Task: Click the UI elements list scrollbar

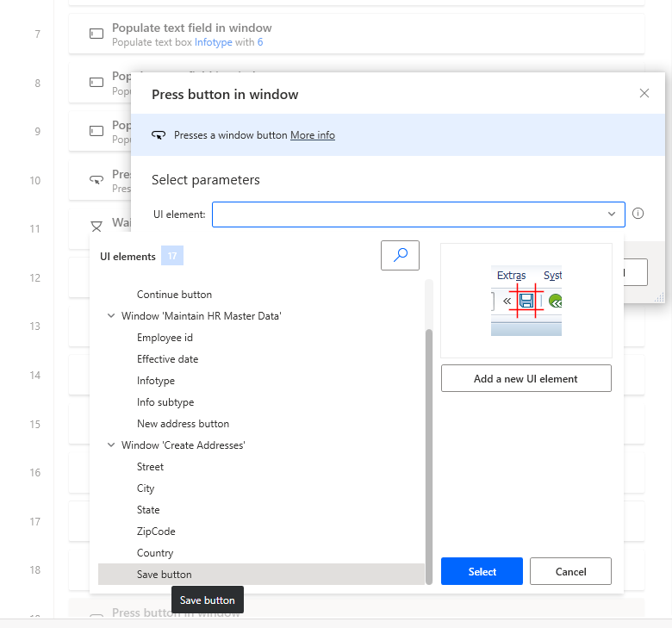Action: pos(429,457)
